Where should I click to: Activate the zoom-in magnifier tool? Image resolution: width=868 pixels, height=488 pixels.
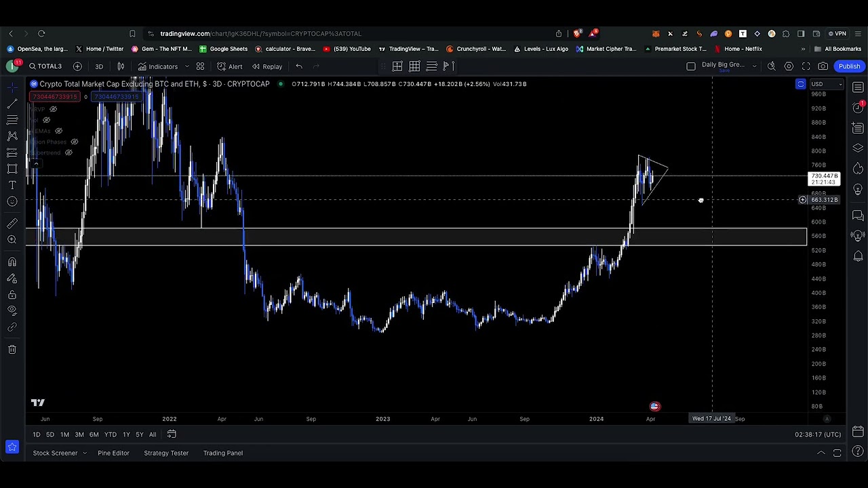12,239
